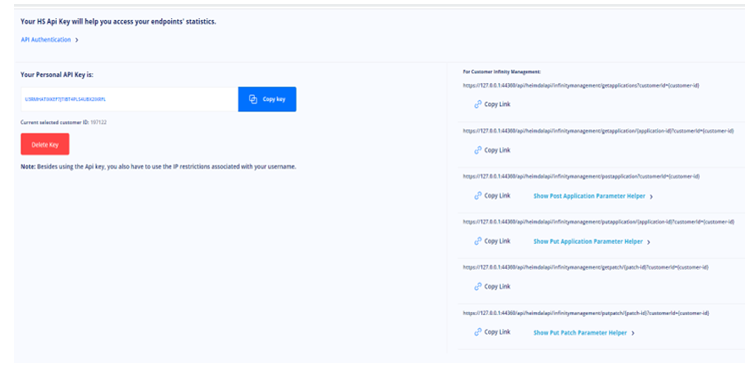This screenshot has width=754, height=374.
Task: Click link icon under getapplication/{application-id} URL
Action: coord(478,150)
